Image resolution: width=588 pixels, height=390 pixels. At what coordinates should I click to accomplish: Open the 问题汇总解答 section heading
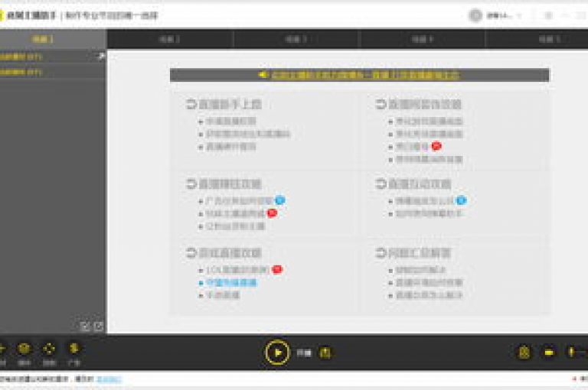420,253
